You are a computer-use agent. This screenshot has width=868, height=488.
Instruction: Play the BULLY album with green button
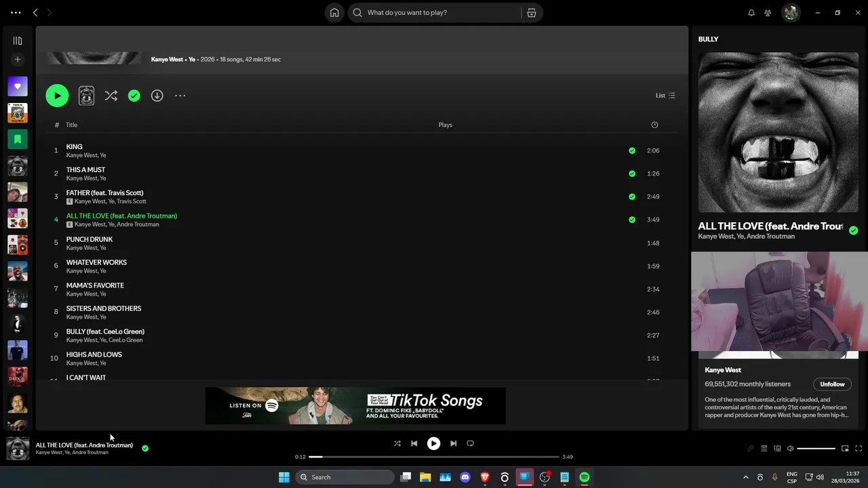[x=57, y=96]
